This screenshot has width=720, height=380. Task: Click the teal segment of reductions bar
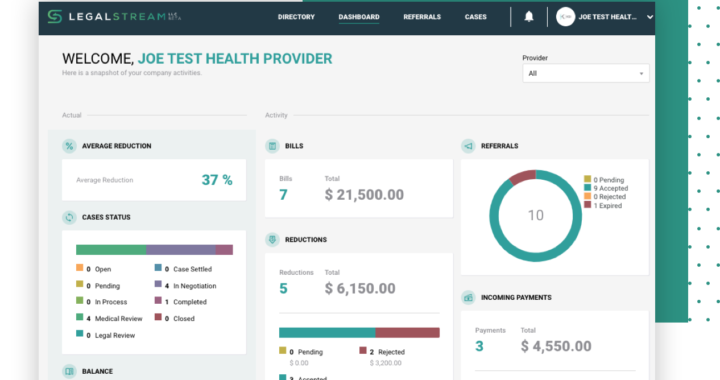(x=327, y=332)
